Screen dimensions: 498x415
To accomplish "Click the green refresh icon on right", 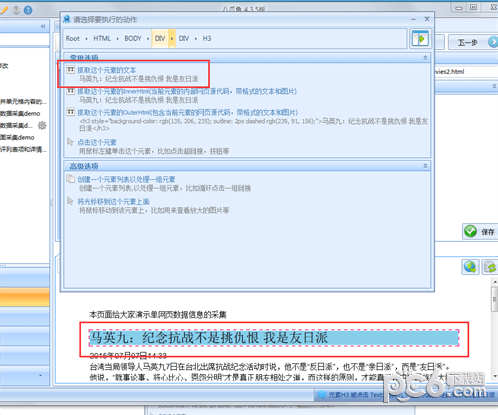I will 490,267.
